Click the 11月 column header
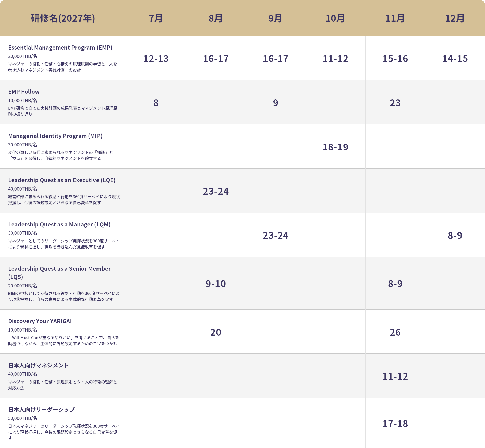 tap(395, 18)
